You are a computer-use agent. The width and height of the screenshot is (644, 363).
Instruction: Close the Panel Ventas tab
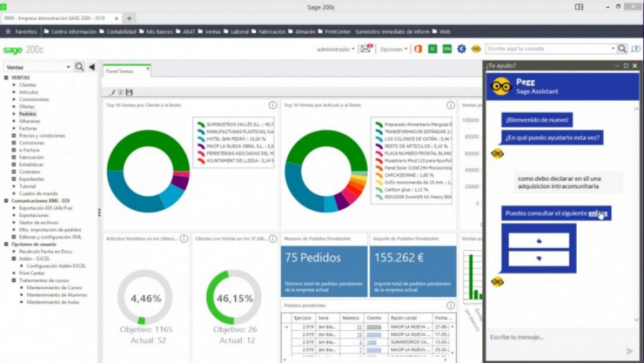pos(147,69)
